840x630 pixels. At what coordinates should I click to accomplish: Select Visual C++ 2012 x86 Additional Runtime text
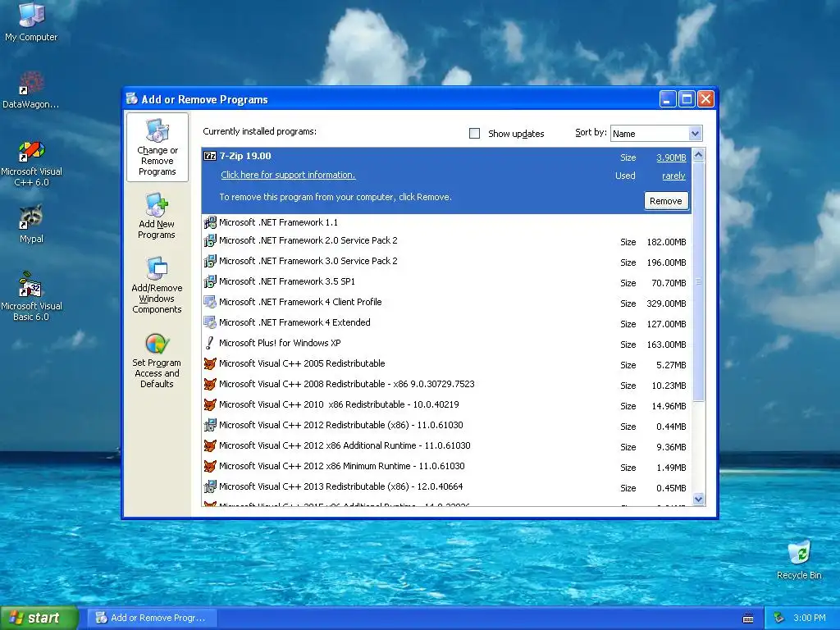pos(345,445)
